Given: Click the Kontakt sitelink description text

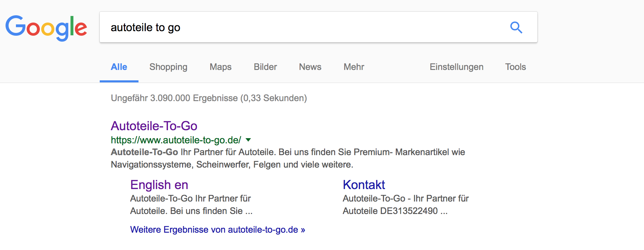Looking at the screenshot, I should point(405,205).
